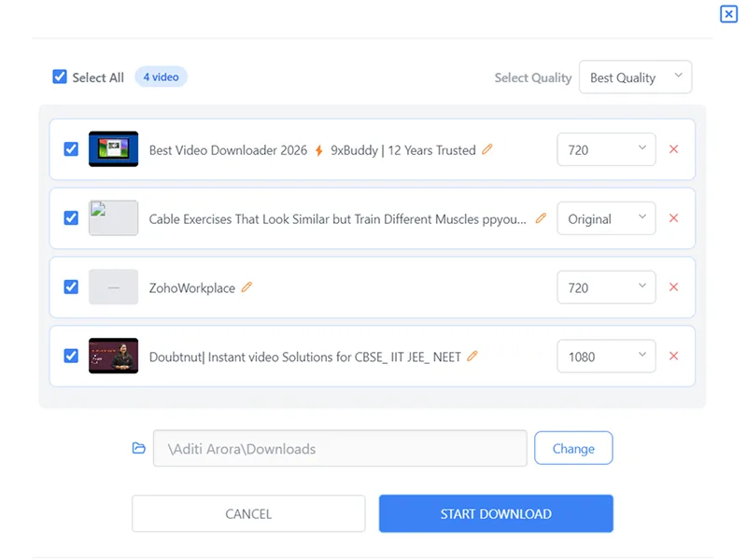Expand the Original quality dropdown for Cable Exercises

tap(605, 218)
